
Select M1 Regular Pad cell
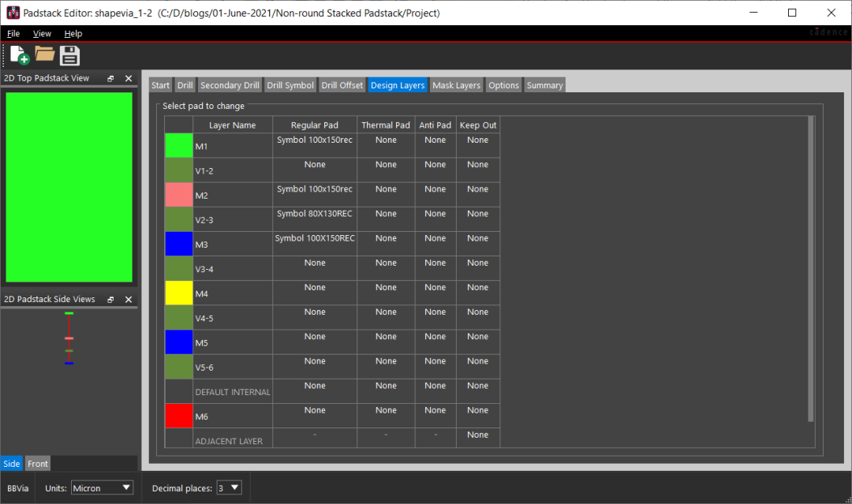[314, 145]
